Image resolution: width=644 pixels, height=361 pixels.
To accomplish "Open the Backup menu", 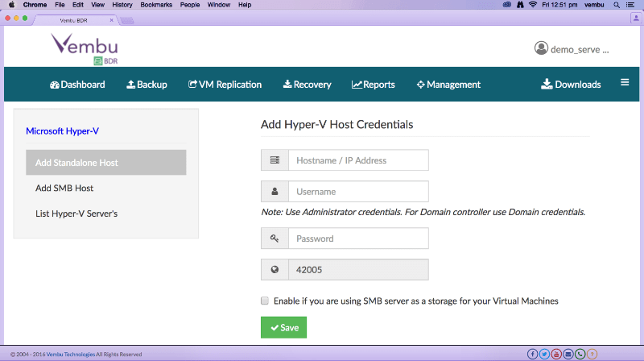I will pos(147,85).
